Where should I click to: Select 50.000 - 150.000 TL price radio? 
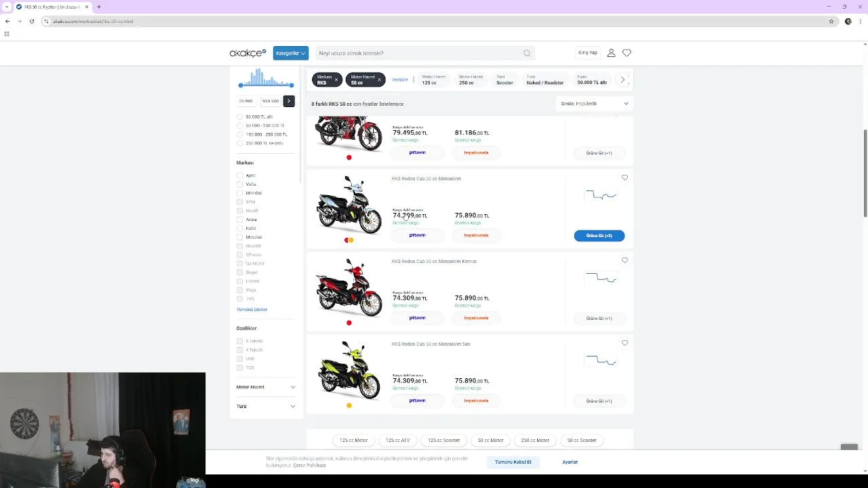[239, 125]
